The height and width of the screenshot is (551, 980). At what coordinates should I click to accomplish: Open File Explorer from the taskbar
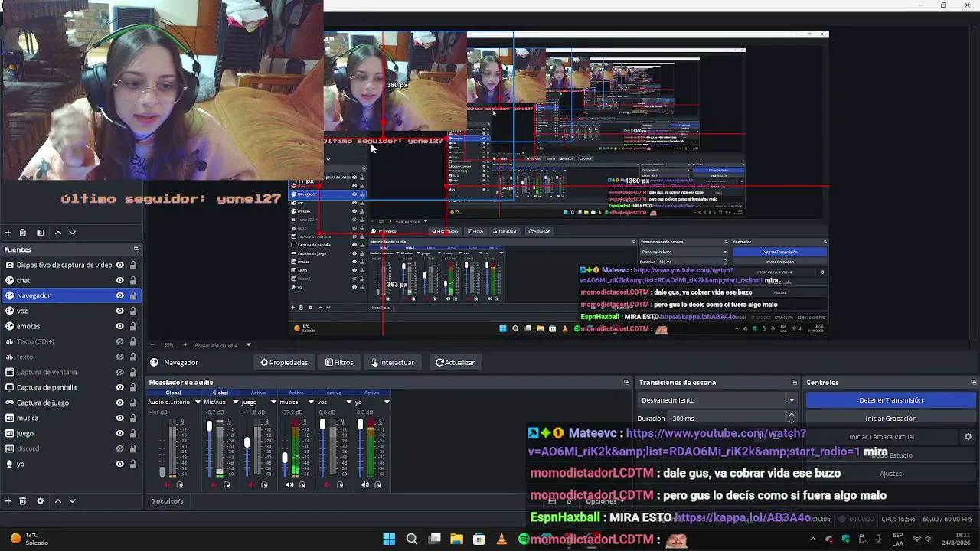point(457,540)
